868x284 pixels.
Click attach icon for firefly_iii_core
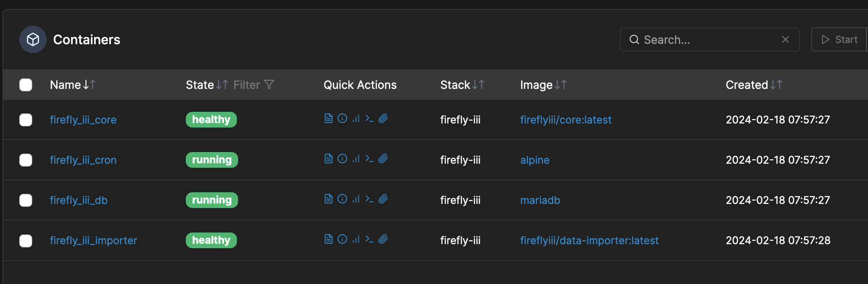pyautogui.click(x=383, y=118)
